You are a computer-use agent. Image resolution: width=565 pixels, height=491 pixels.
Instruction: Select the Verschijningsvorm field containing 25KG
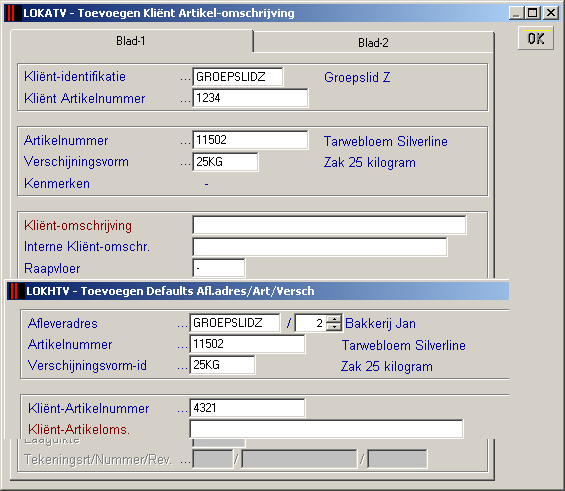225,162
